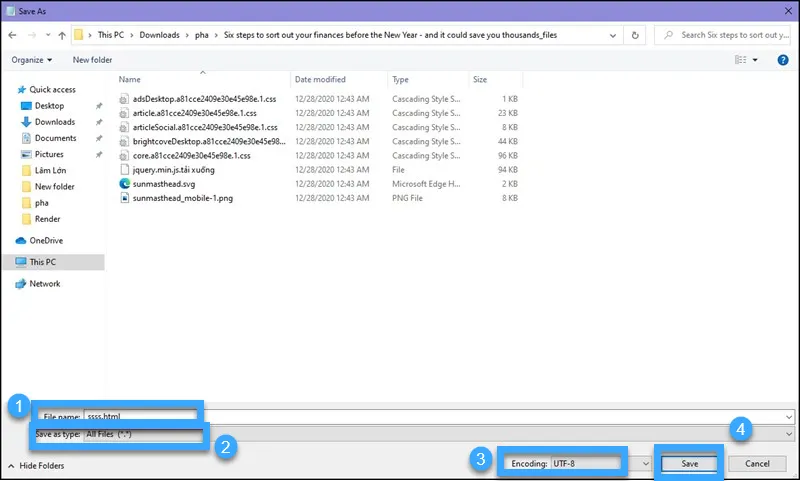Create a New folder
Viewport: 800px width, 481px height.
pos(92,60)
